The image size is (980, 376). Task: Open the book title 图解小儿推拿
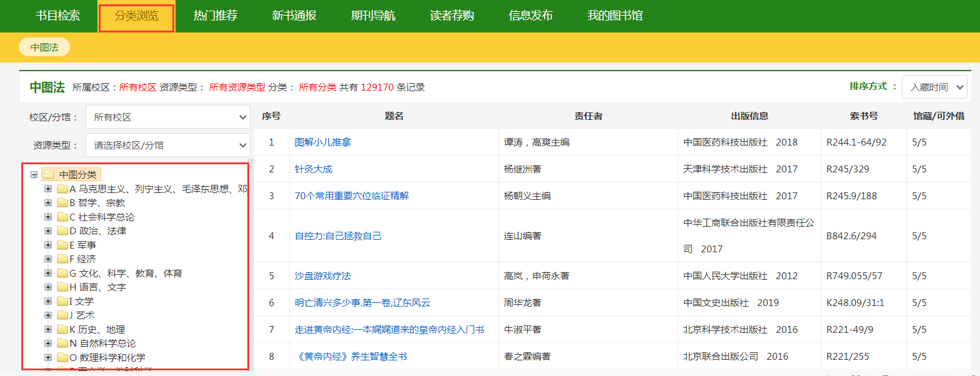point(323,142)
